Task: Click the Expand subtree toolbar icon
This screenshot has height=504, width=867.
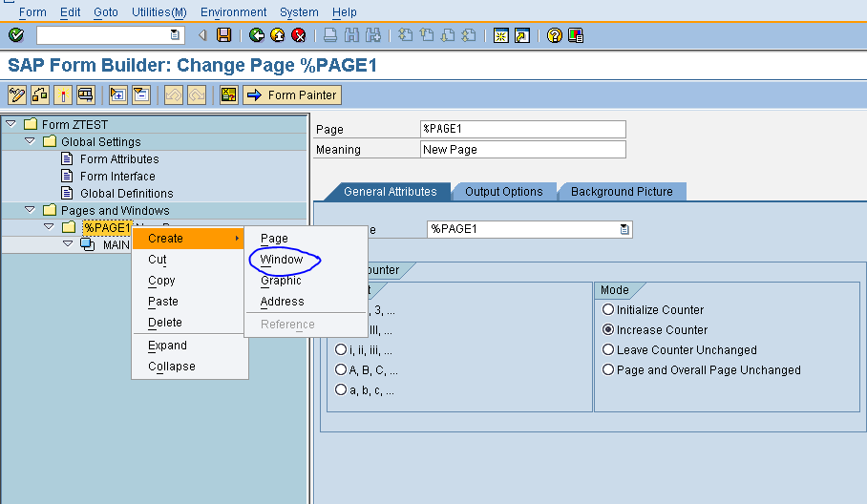Action: click(x=117, y=95)
